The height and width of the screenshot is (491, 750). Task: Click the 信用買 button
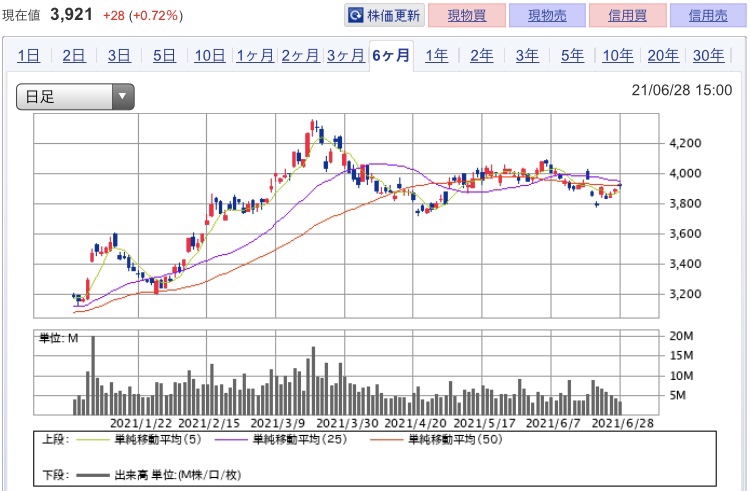tap(628, 15)
